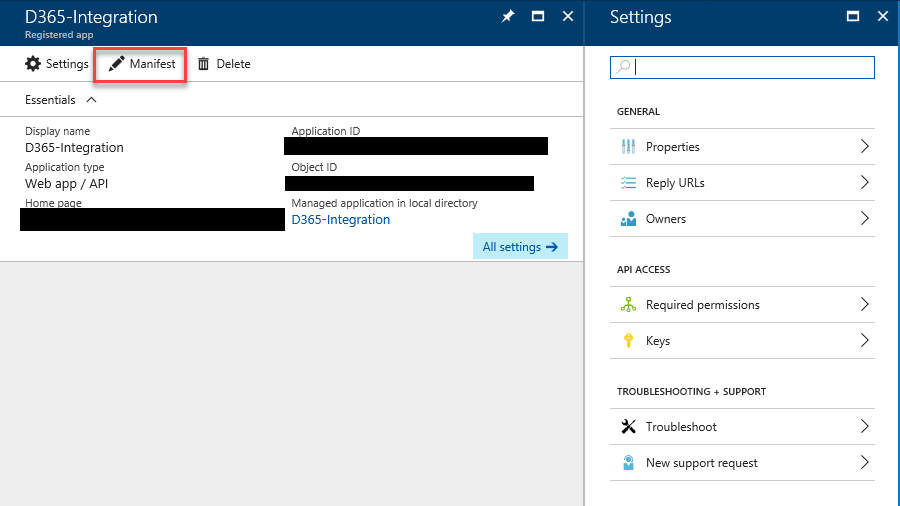900x506 pixels.
Task: Expand Required permissions chevron arrow
Action: click(865, 304)
